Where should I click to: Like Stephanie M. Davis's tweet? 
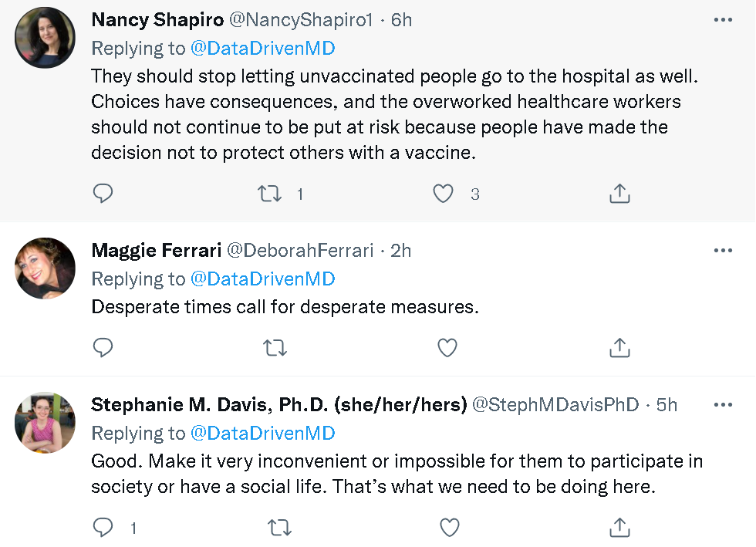tap(449, 528)
